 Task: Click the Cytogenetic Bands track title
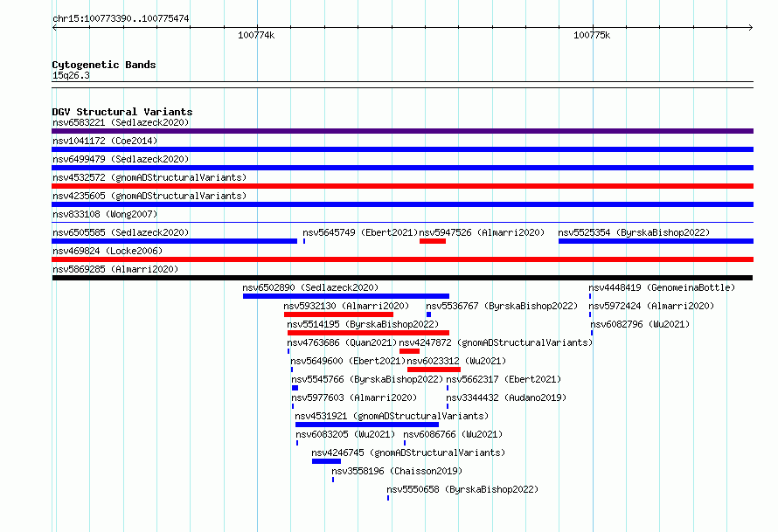click(x=104, y=65)
